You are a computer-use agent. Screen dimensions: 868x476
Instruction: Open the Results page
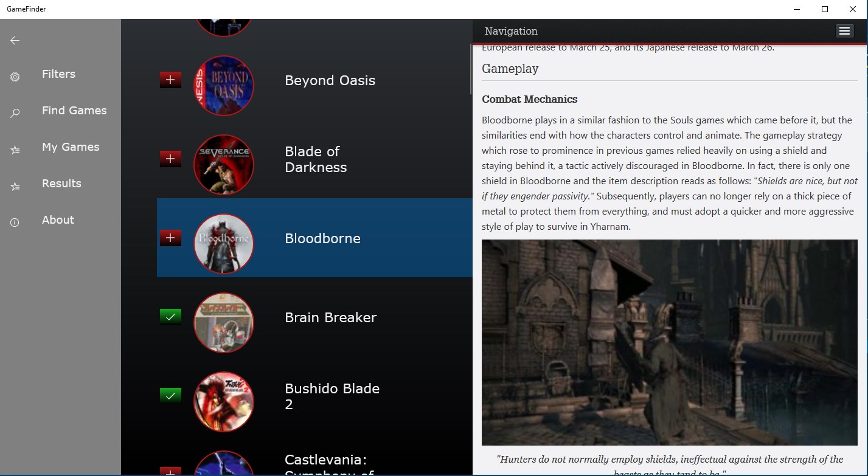point(61,184)
